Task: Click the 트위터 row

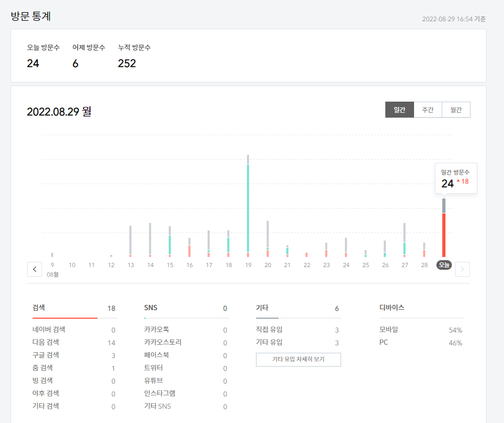Action: point(186,368)
